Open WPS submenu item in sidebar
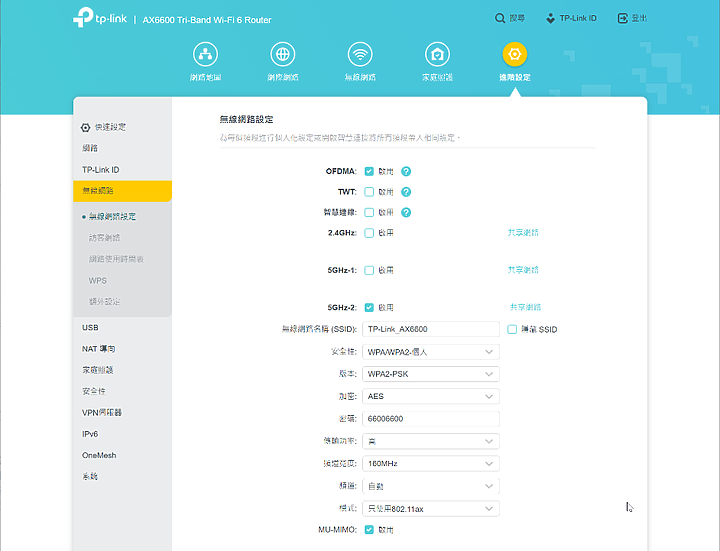 click(97, 281)
